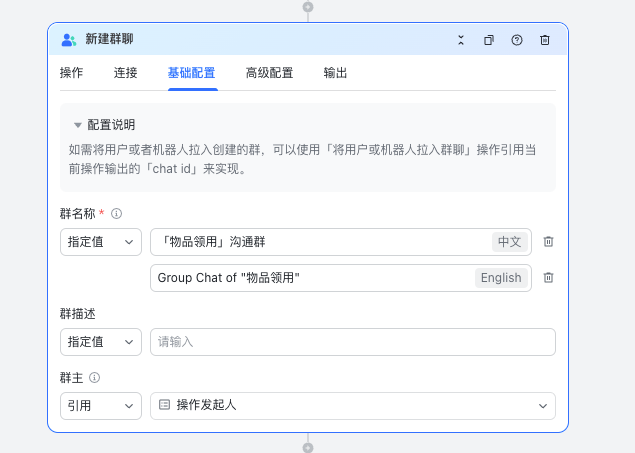Screen dimensions: 635x453
Task: Add a node below via bottom plus connector
Action: (308, 447)
